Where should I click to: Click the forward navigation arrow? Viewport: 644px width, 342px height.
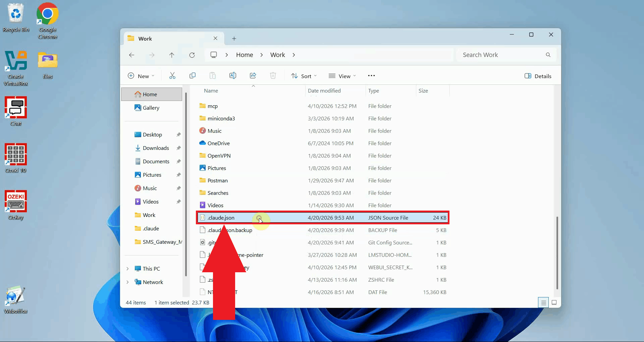click(x=152, y=55)
